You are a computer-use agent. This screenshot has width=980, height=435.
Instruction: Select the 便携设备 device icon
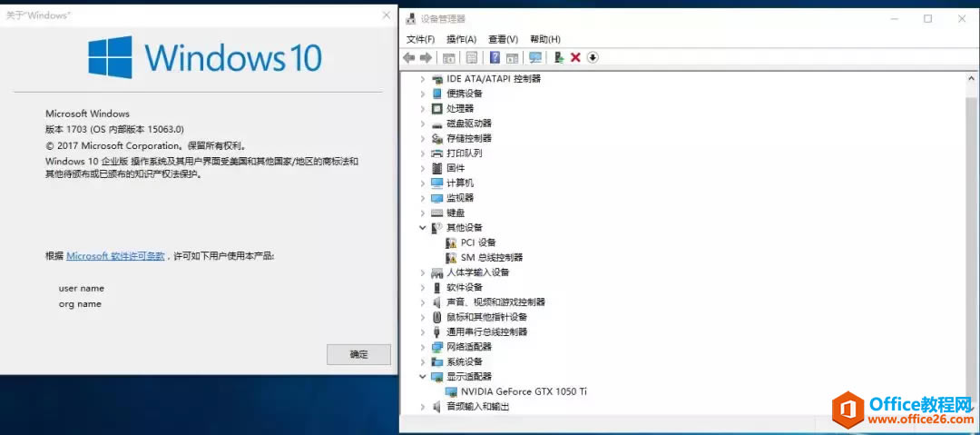(x=436, y=94)
